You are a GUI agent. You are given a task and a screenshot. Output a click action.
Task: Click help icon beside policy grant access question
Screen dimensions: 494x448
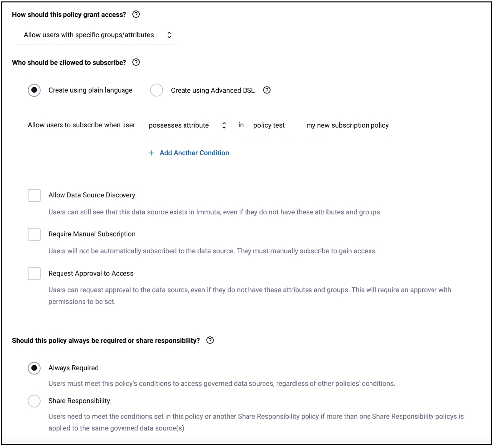(x=136, y=15)
